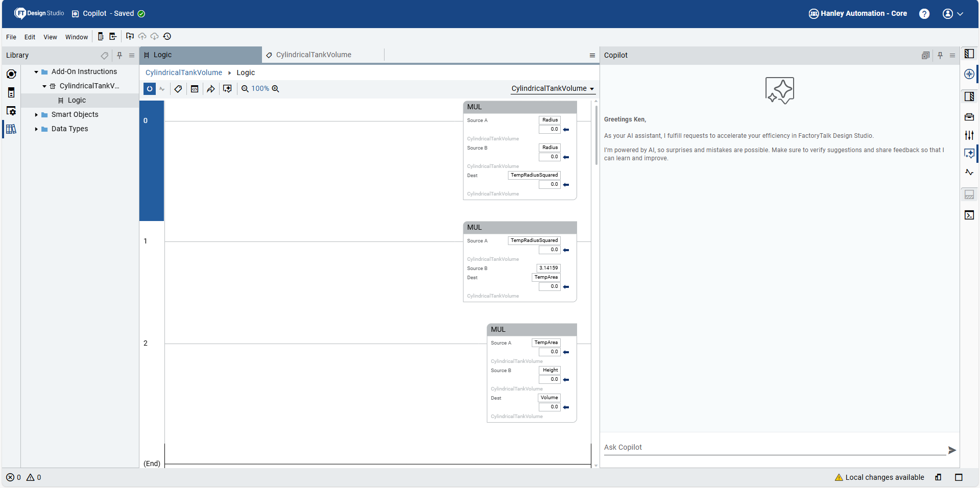Click the Radius tag in Source A of first MUL
The width and height of the screenshot is (980, 488).
click(x=550, y=120)
